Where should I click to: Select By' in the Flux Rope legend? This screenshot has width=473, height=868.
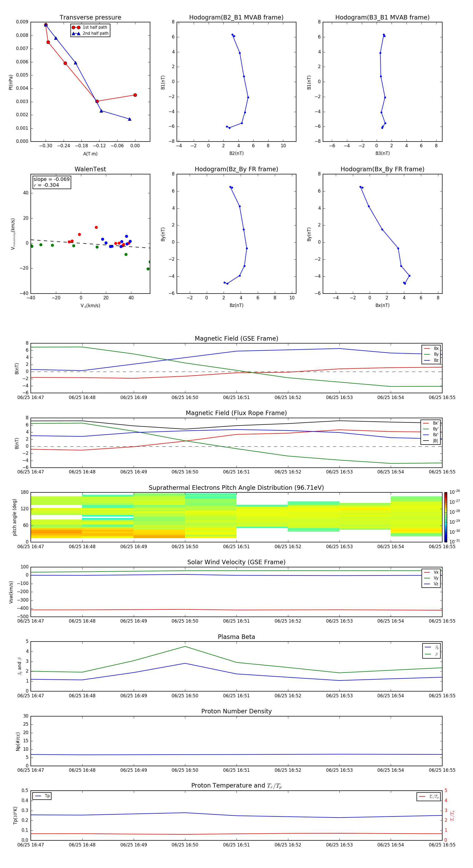click(x=431, y=429)
